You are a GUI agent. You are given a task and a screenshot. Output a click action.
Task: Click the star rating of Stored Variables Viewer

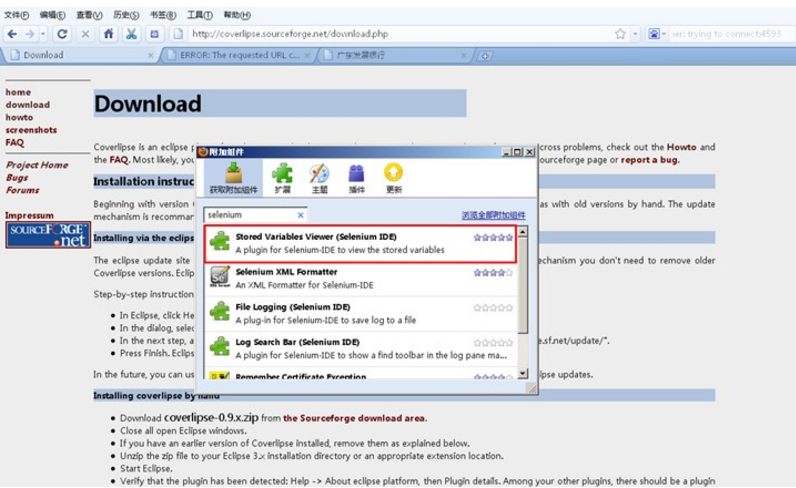pyautogui.click(x=493, y=237)
